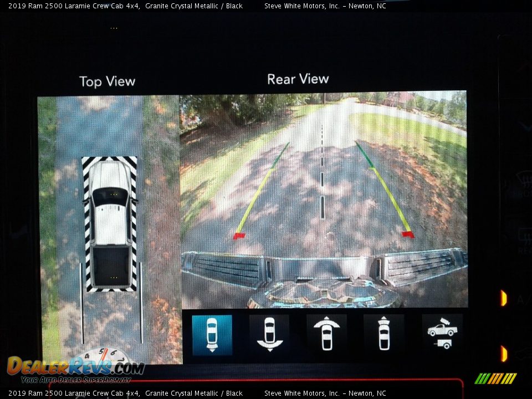This screenshot has width=532, height=399.
Task: Click the top Steve White Motors caption
Action: click(x=324, y=6)
